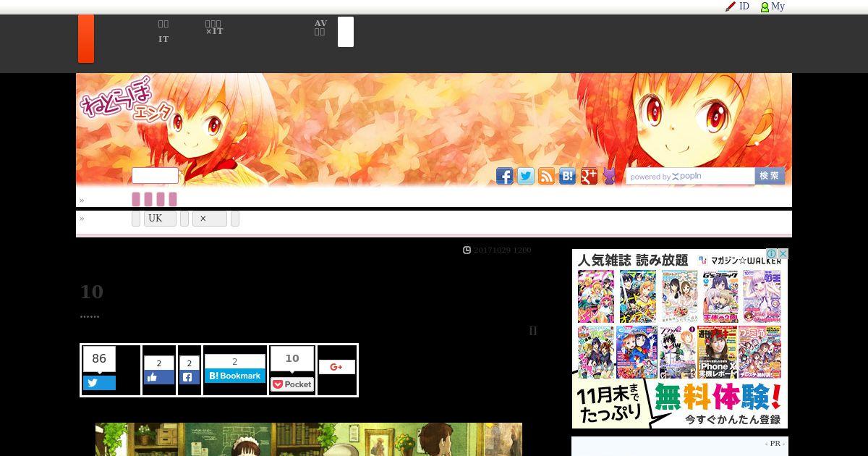Screen dimensions: 868x456
Task: Click the white box over the banner
Action: [x=155, y=176]
